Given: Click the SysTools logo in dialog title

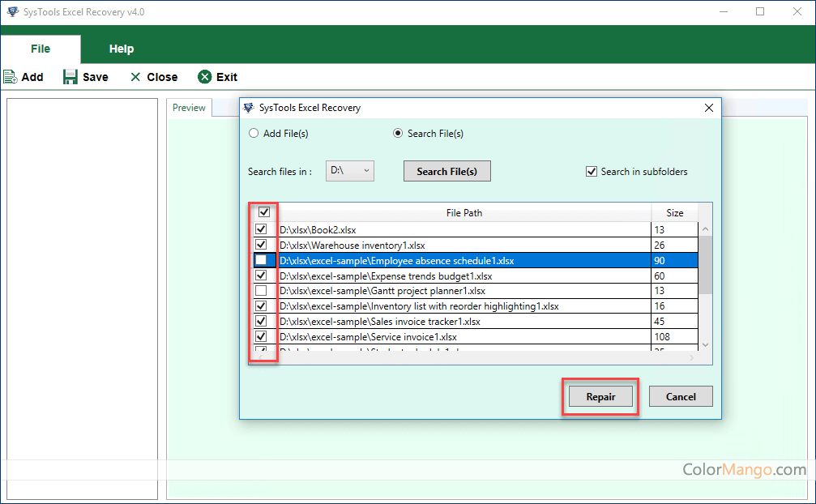Looking at the screenshot, I should tap(249, 108).
